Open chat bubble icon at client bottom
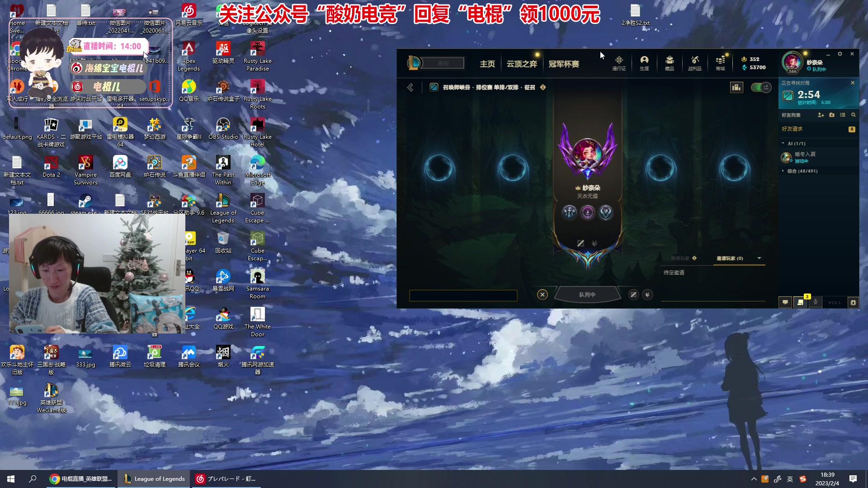The height and width of the screenshot is (488, 868). tap(785, 302)
